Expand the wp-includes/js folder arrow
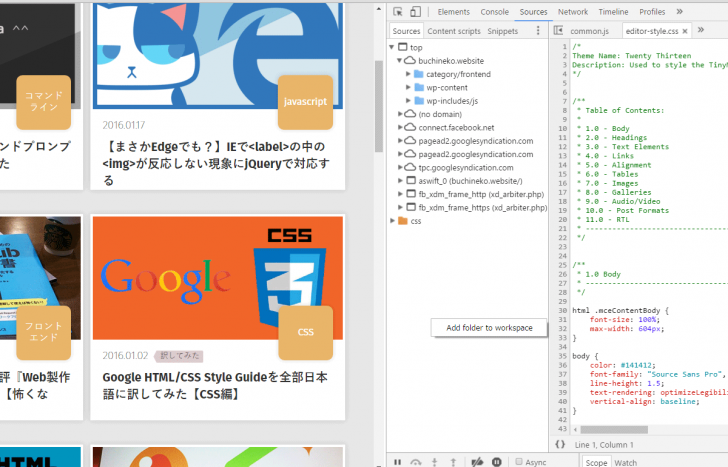Viewport: 728px width, 467px height. 408,101
